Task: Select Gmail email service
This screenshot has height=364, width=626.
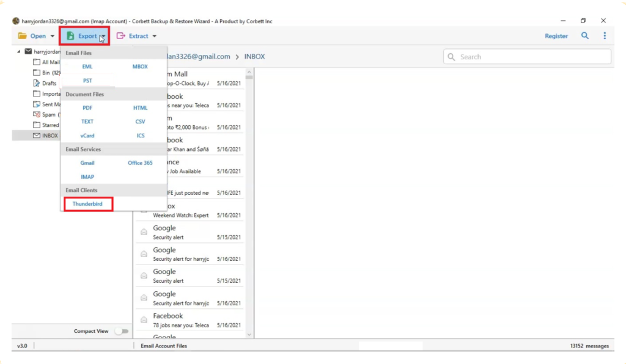Action: tap(87, 162)
